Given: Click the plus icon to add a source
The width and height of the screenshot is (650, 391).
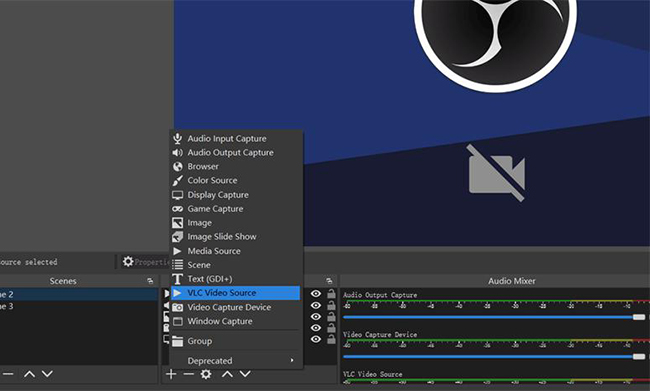Looking at the screenshot, I should pos(171,374).
